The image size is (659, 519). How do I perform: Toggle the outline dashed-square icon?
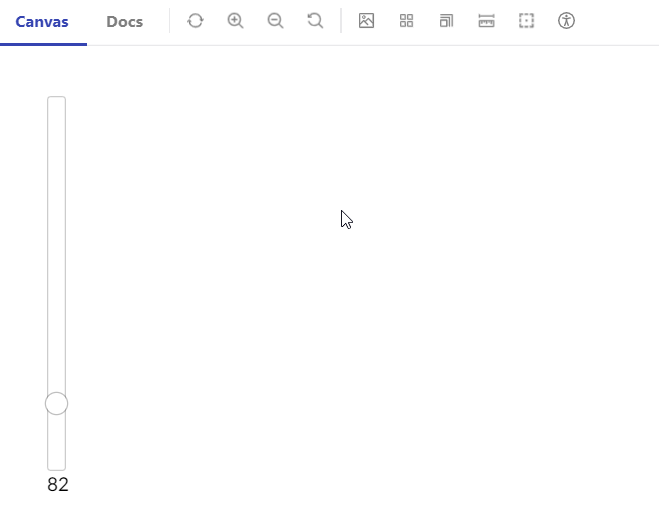coord(526,21)
